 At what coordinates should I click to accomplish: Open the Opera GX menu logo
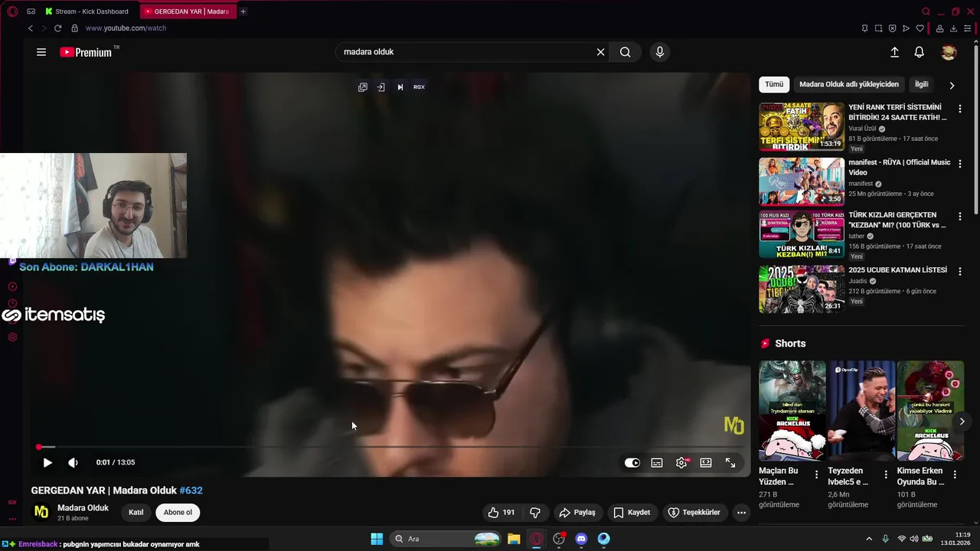pyautogui.click(x=11, y=11)
